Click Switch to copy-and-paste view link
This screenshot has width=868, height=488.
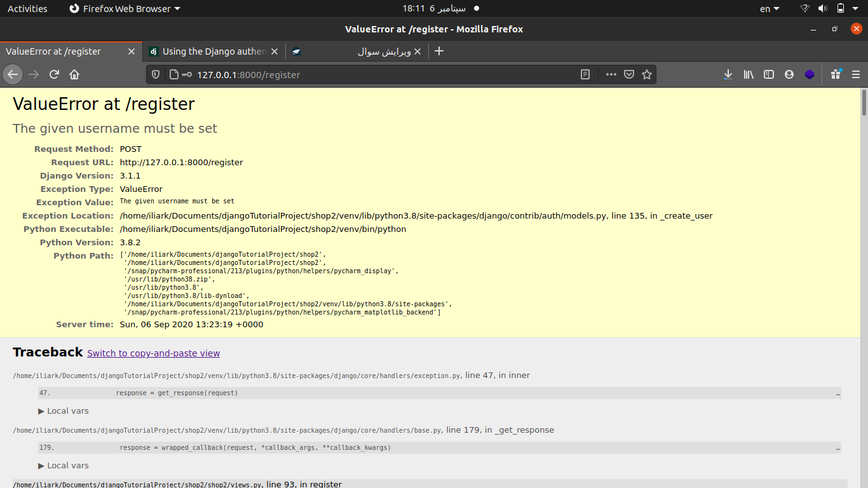coord(153,353)
